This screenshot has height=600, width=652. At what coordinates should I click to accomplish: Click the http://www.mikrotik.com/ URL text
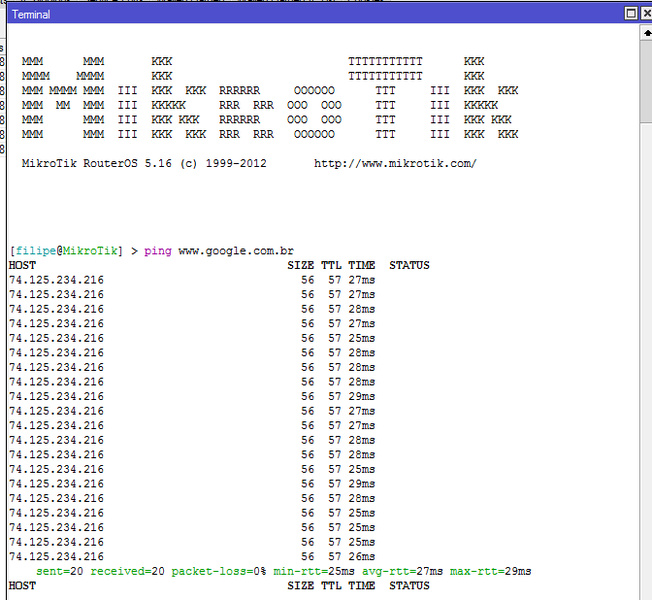pos(395,163)
